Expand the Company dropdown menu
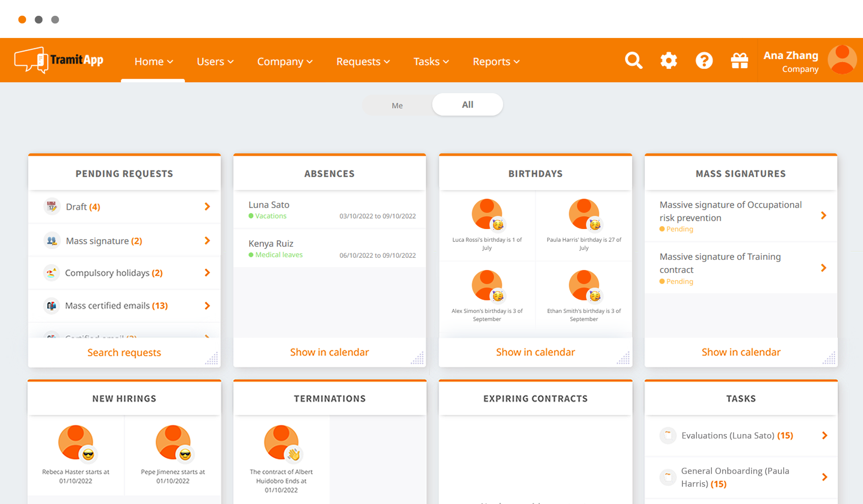This screenshot has height=504, width=863. coord(285,61)
